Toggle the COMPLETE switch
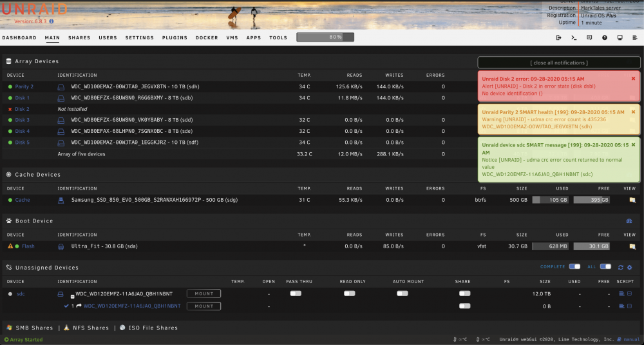 click(574, 266)
